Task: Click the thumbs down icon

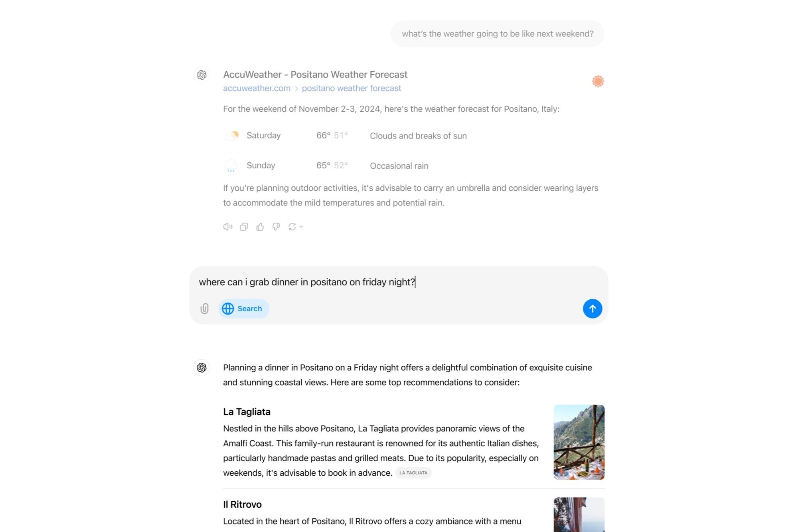Action: [276, 226]
